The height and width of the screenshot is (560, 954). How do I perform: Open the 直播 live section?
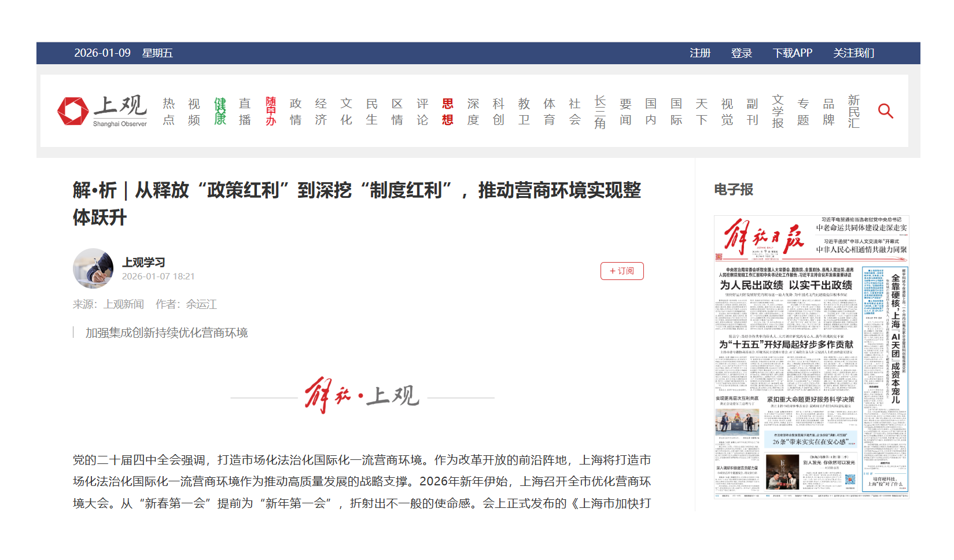pyautogui.click(x=245, y=111)
